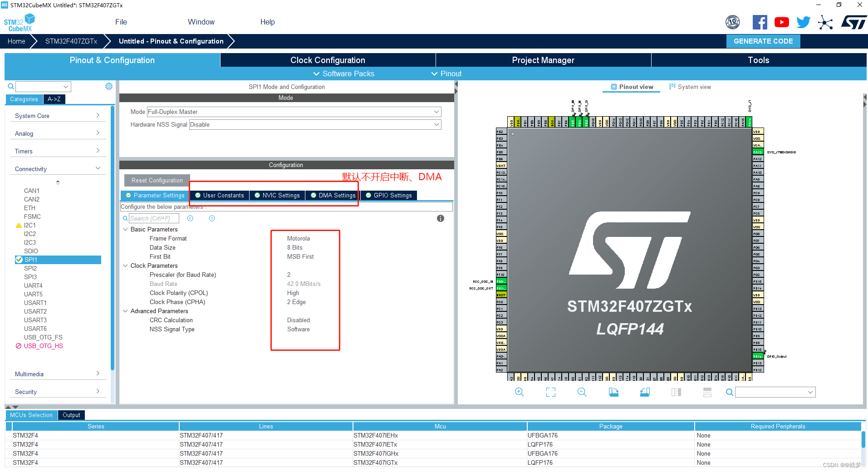Screen dimensions: 868x472
Task: Open the Mode Full-Duplex Master dropdown
Action: 294,112
